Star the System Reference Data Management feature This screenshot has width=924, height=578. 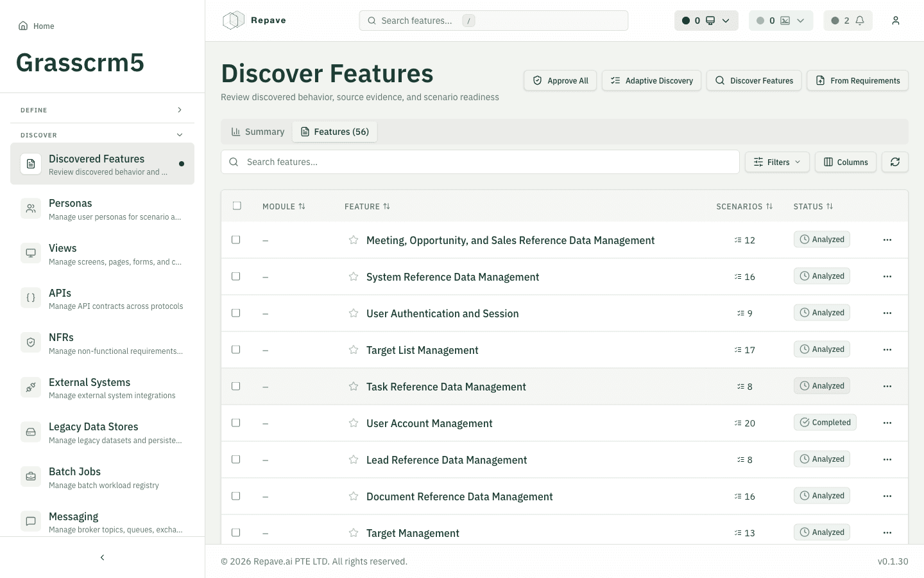tap(354, 277)
